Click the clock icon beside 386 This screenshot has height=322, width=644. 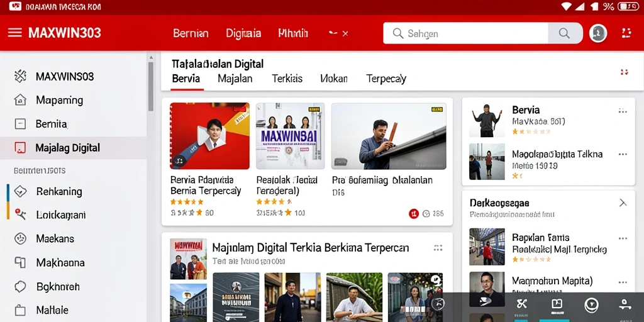[x=426, y=213]
